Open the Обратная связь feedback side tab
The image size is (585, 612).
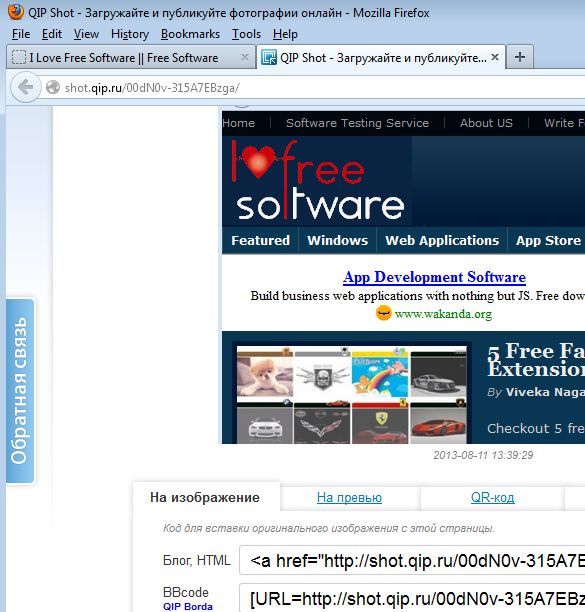coord(20,391)
